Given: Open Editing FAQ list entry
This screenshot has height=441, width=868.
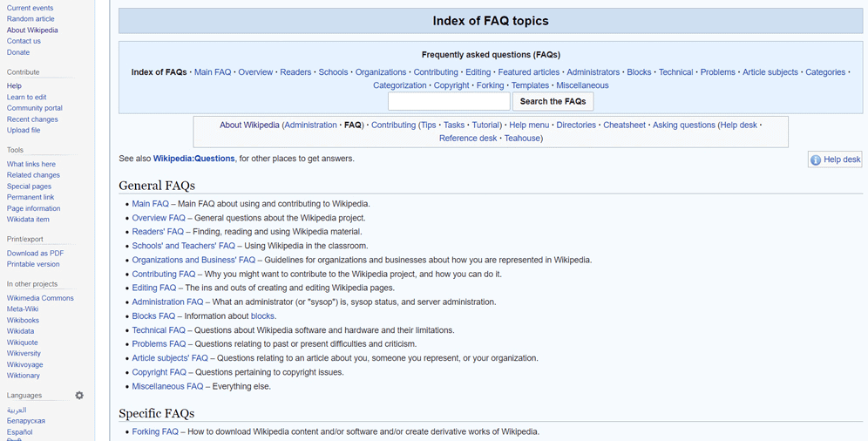Looking at the screenshot, I should click(154, 288).
